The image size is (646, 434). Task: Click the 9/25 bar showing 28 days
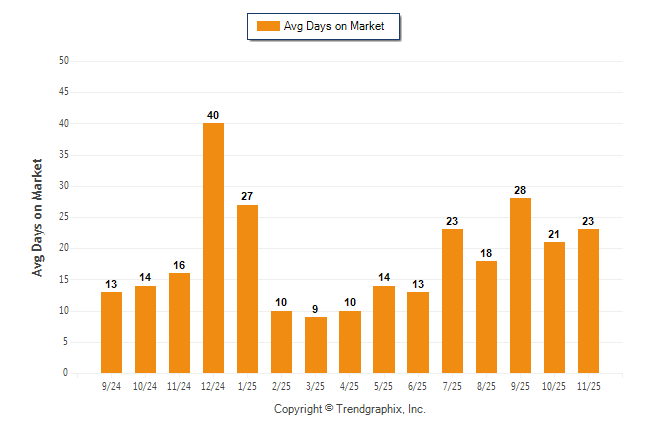coord(520,285)
